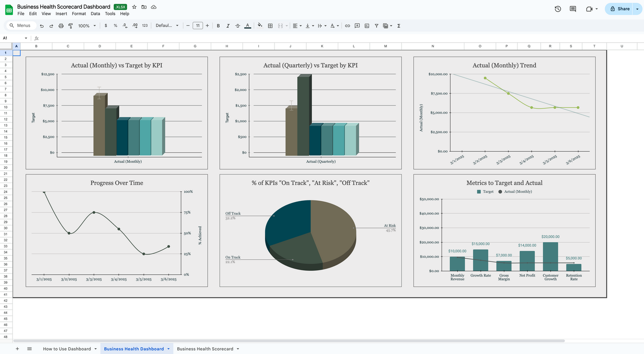
Task: Click the borders grid icon
Action: point(270,26)
